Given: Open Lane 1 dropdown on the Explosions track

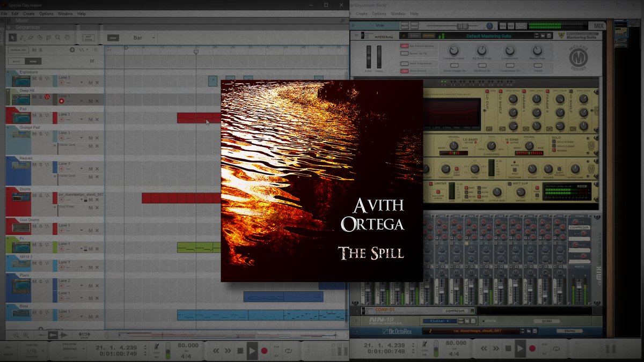Looking at the screenshot, I should [x=82, y=83].
